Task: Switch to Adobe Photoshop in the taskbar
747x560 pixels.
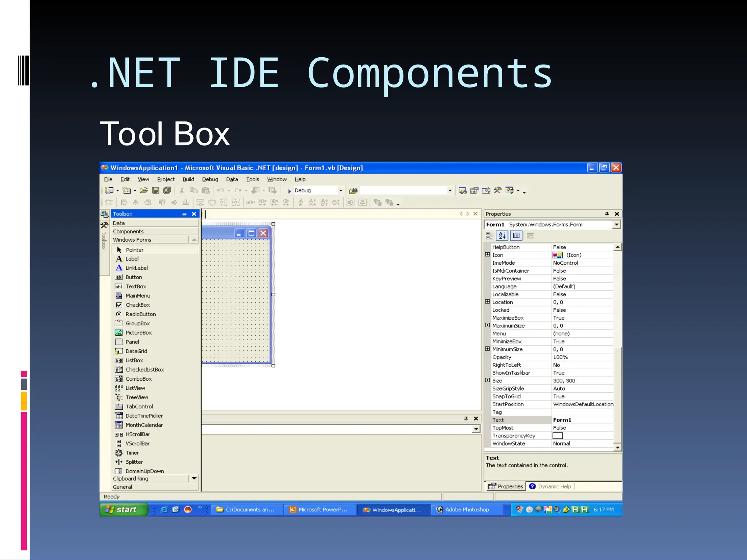Action: [x=467, y=510]
